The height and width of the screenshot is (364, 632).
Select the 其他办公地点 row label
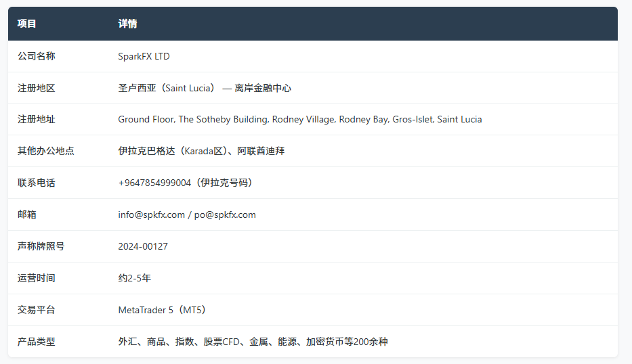[46, 151]
